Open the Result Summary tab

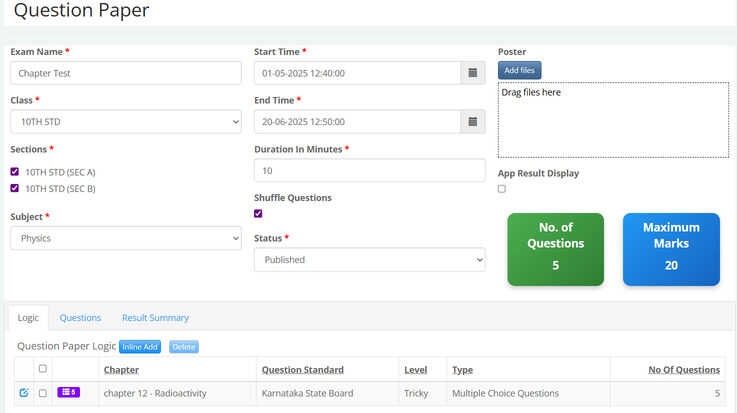pyautogui.click(x=155, y=318)
